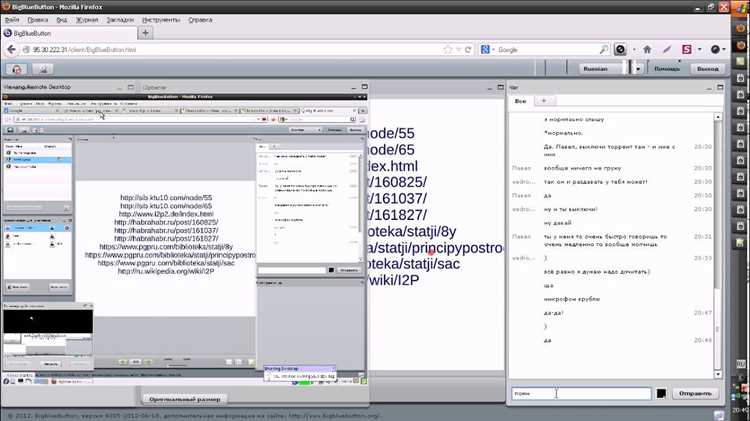This screenshot has width=750, height=421.
Task: Click the Помощь button
Action: click(667, 69)
